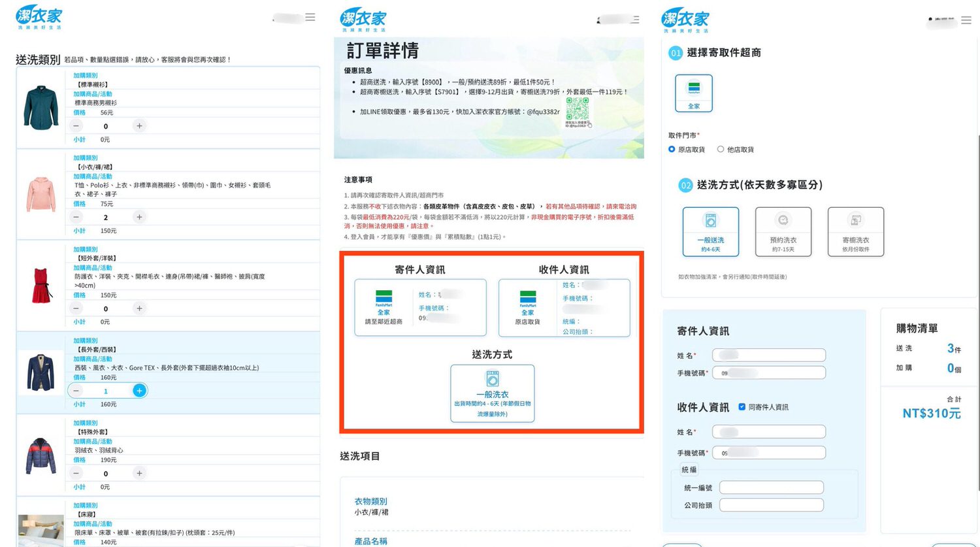This screenshot has height=547, width=980.
Task: Click the bedding thumbnail
Action: point(41,530)
